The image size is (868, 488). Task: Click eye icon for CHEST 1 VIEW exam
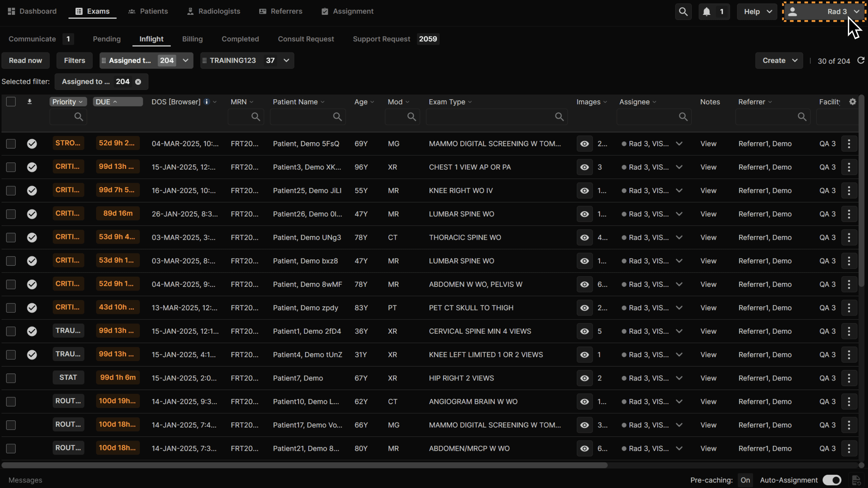click(x=585, y=167)
